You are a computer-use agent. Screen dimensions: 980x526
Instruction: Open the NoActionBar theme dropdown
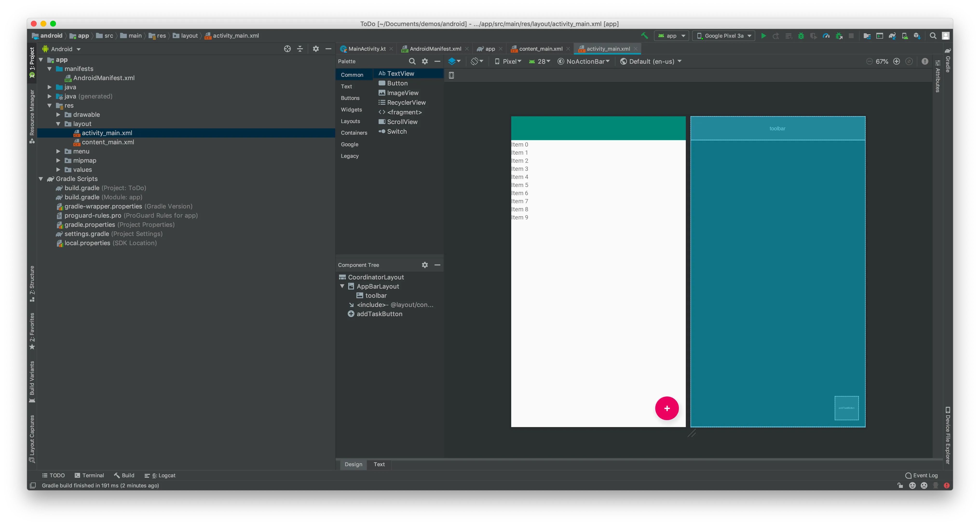point(583,61)
